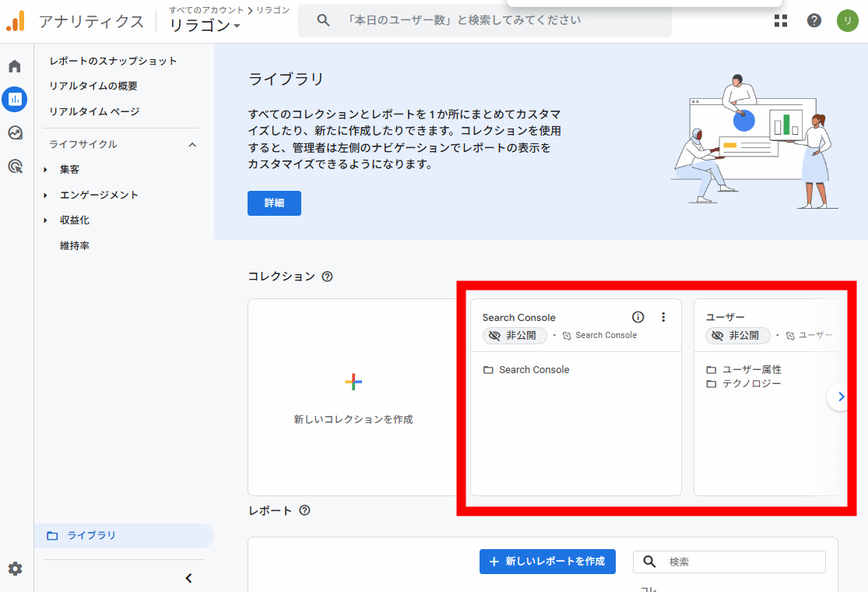This screenshot has height=592, width=868.
Task: Collapse the ライフサイクル section
Action: [192, 145]
